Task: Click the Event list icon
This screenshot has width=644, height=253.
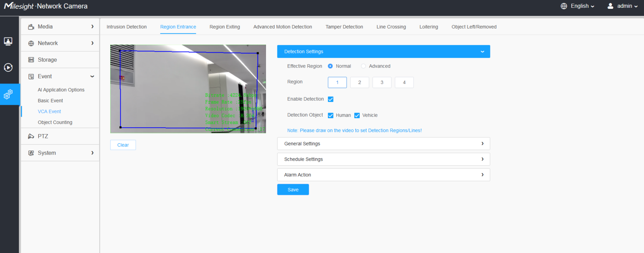Action: point(31,76)
